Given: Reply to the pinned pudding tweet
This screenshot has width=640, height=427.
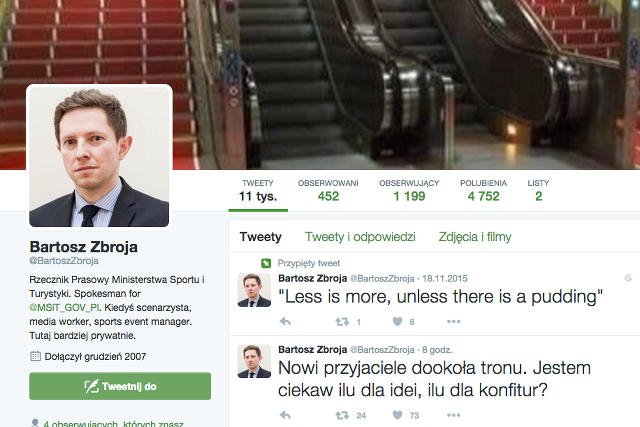Looking at the screenshot, I should 285,322.
